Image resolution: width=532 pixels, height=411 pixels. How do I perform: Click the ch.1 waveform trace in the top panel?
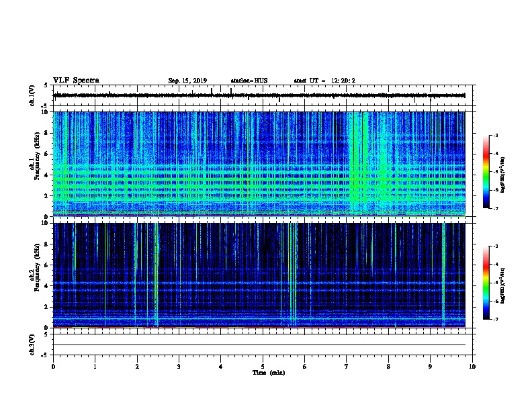(259, 95)
